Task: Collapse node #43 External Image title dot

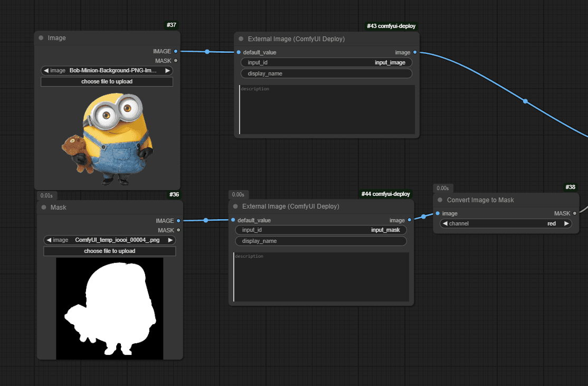Action: 241,39
